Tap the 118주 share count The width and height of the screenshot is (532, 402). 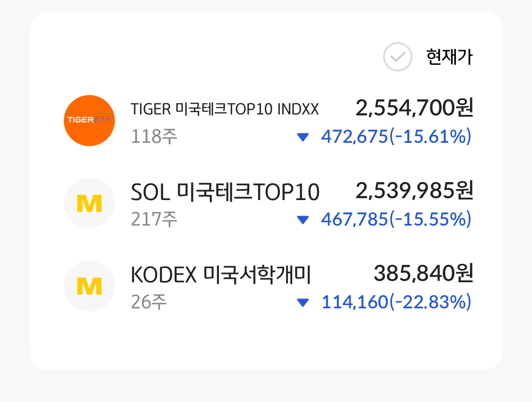coord(154,137)
